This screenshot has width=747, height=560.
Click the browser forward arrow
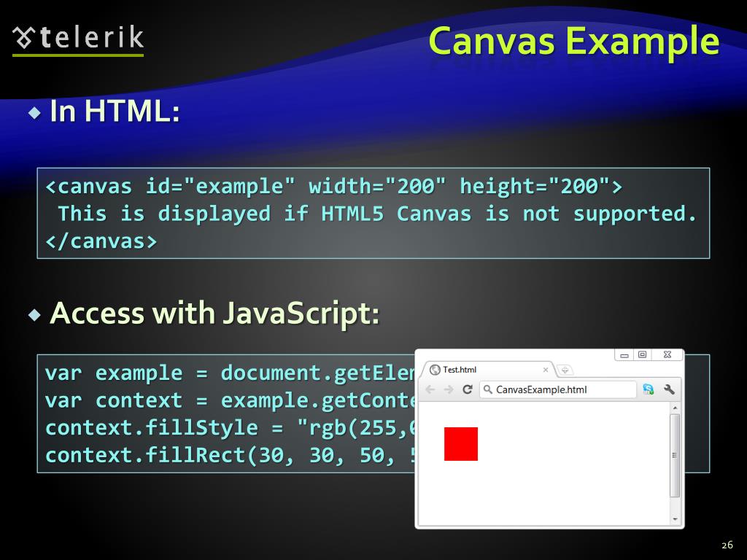[449, 389]
